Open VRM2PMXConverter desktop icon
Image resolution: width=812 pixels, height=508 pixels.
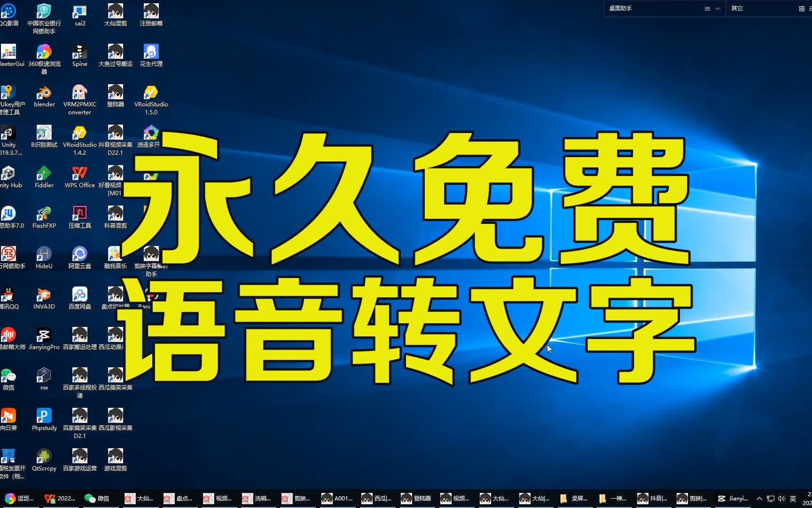[x=80, y=100]
